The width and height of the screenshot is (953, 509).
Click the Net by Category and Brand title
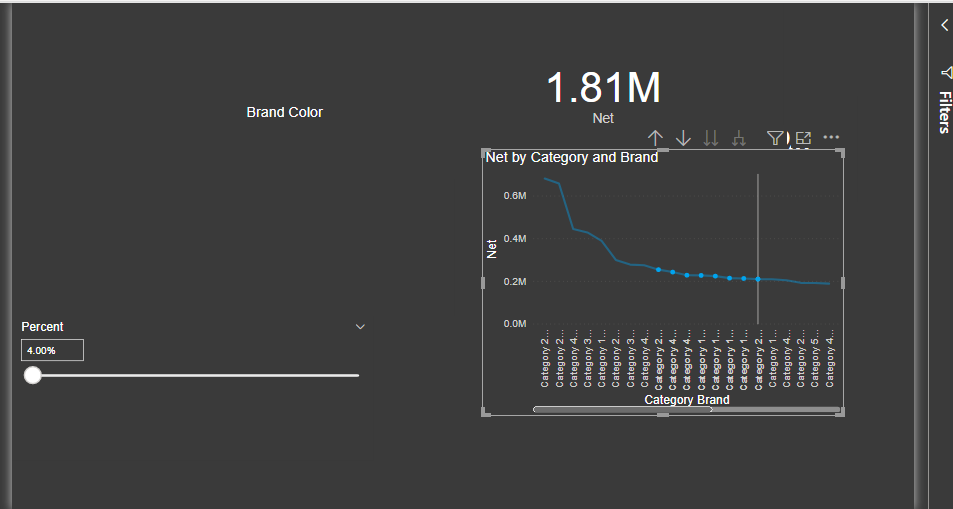(x=571, y=158)
